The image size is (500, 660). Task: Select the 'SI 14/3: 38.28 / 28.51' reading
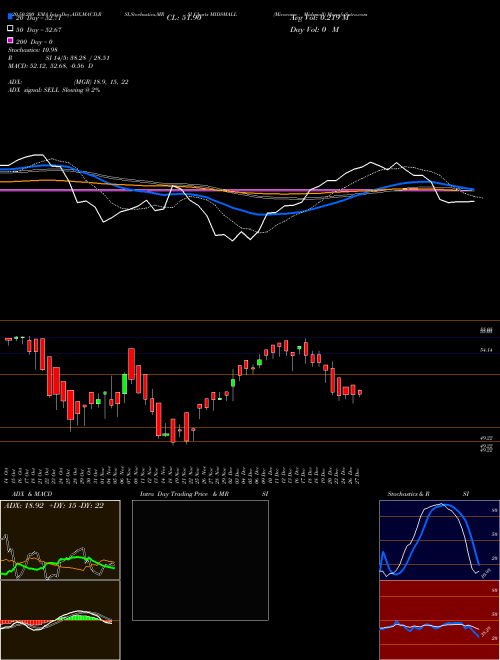[x=77, y=58]
